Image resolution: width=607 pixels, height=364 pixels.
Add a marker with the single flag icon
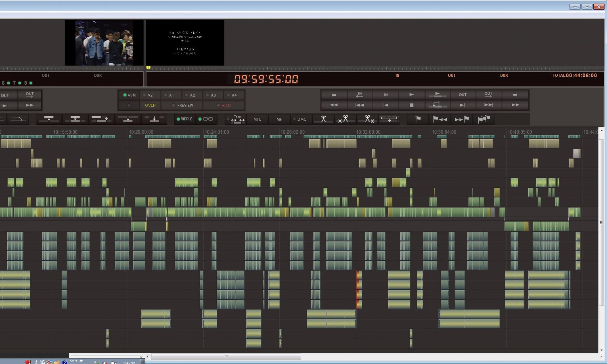pos(418,119)
